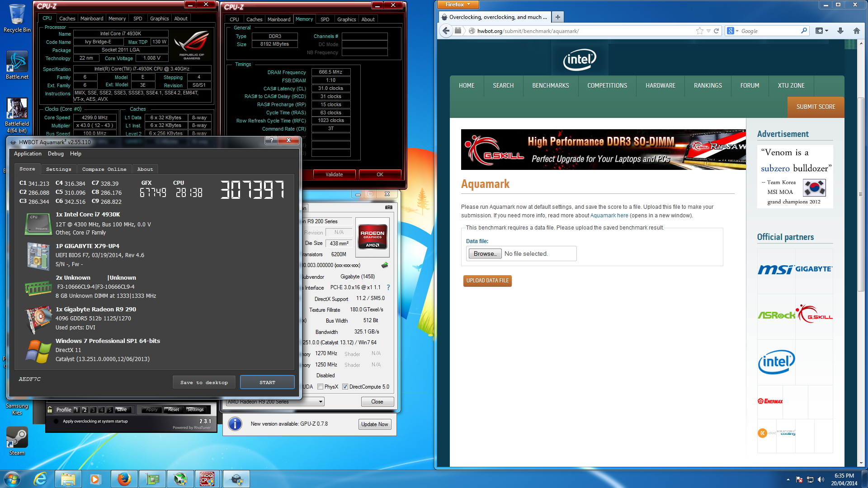The width and height of the screenshot is (868, 488).
Task: Bookmark this page with the star icon
Action: point(700,31)
